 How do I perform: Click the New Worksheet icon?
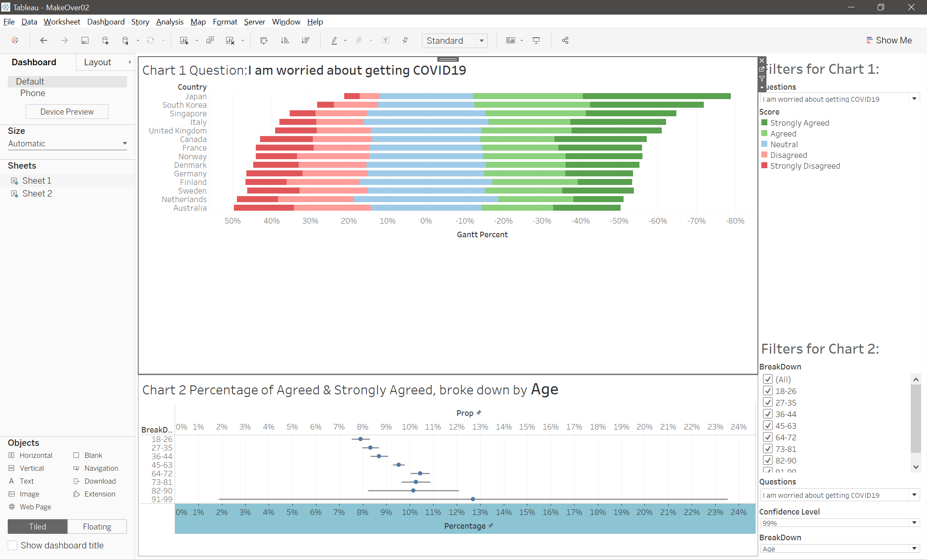(184, 40)
